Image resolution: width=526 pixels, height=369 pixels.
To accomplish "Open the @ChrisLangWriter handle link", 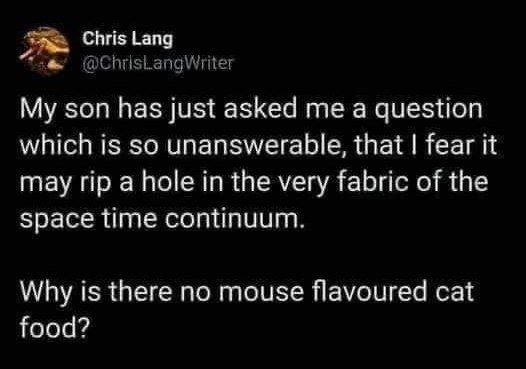I will click(x=157, y=63).
